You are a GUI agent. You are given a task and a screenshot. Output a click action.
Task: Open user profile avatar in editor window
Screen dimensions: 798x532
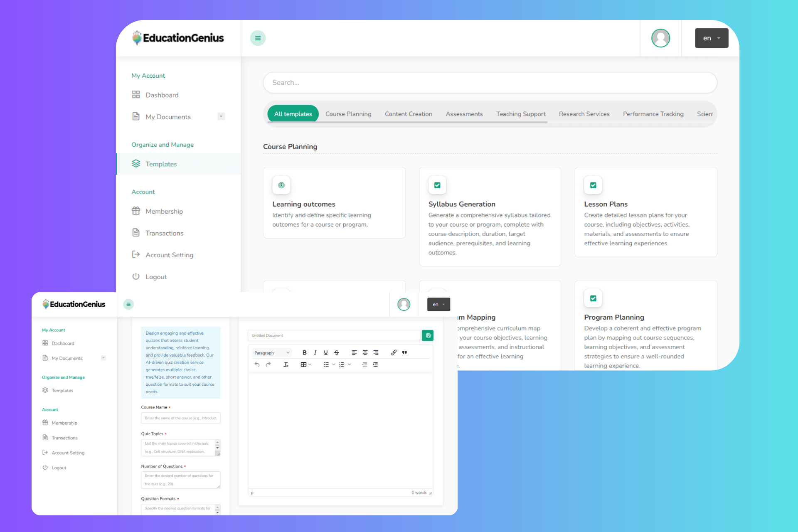(404, 305)
